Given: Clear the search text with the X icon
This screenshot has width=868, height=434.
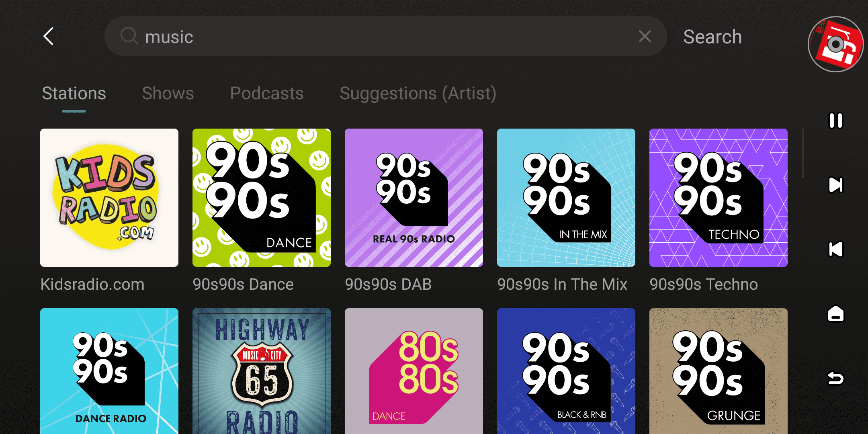Looking at the screenshot, I should coord(645,37).
